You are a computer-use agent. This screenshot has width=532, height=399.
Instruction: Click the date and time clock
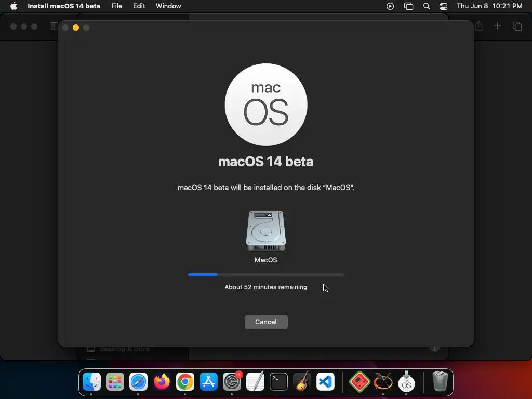tap(489, 6)
